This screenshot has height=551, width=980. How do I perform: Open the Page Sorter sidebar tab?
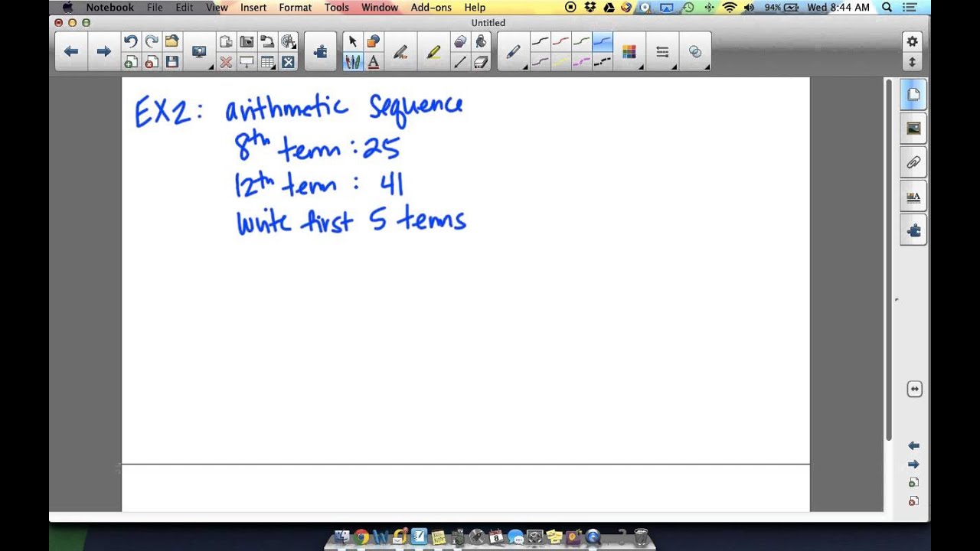coord(913,95)
